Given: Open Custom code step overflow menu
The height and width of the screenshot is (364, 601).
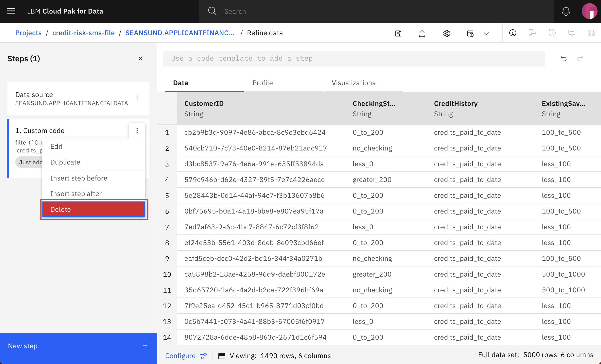Looking at the screenshot, I should coord(137,131).
